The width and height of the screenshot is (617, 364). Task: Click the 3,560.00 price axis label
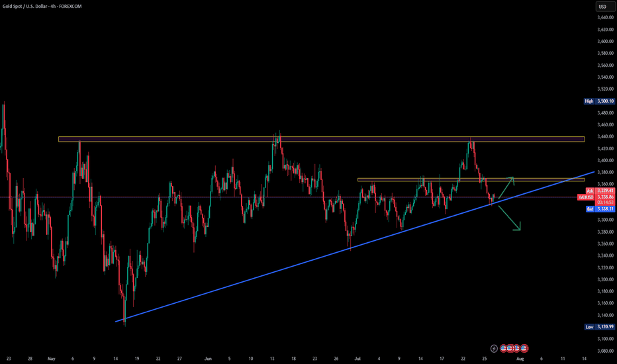[x=605, y=66]
